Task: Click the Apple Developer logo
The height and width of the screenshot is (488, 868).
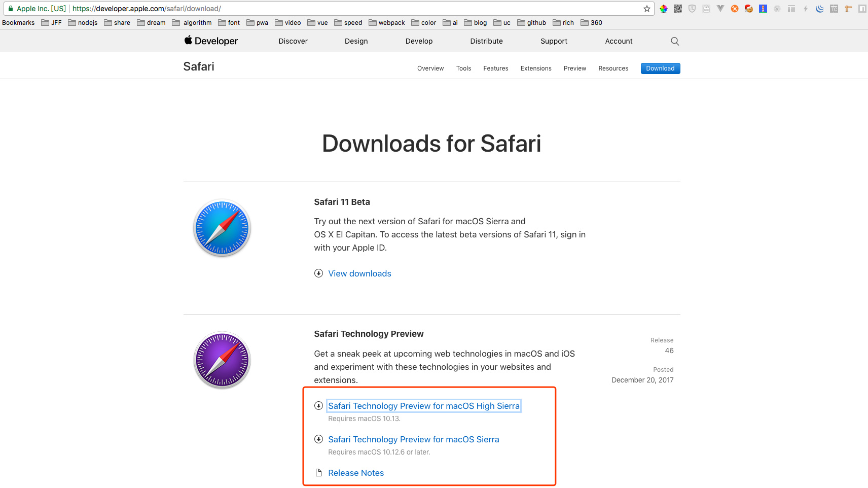Action: click(x=211, y=41)
